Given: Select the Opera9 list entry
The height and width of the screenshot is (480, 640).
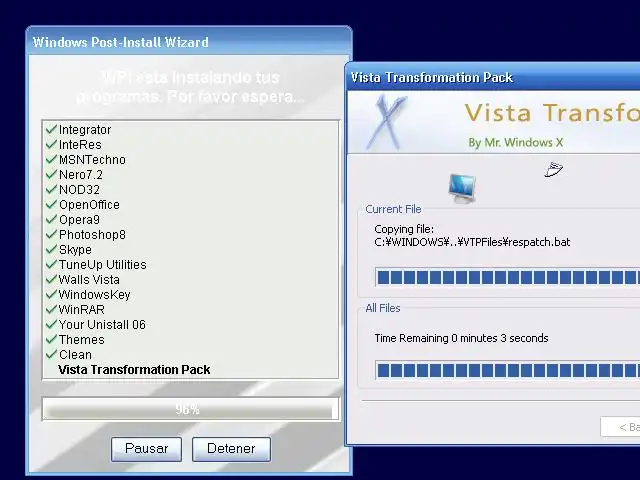Looking at the screenshot, I should (x=79, y=220).
